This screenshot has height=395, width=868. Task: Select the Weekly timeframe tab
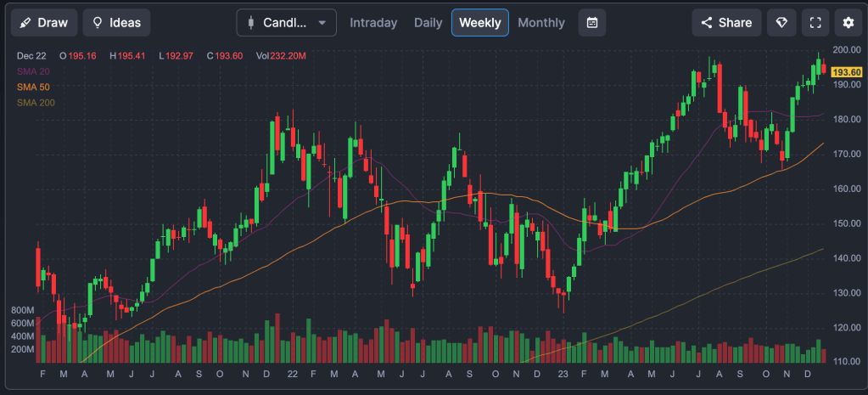click(x=480, y=23)
